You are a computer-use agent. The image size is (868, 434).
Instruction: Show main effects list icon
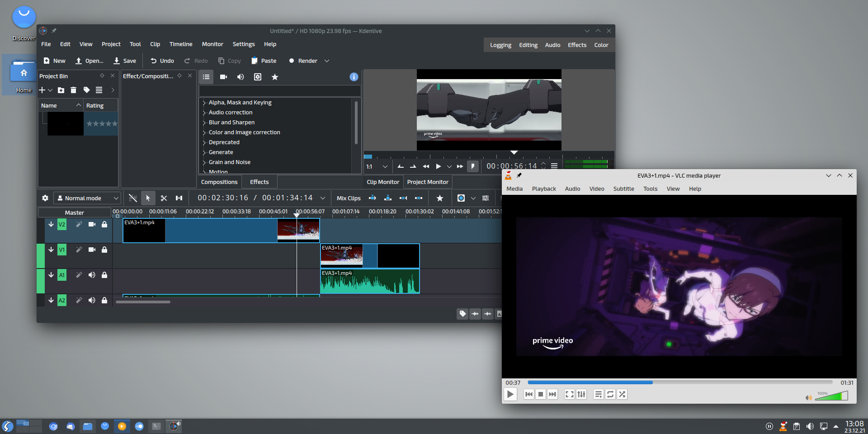tap(206, 77)
